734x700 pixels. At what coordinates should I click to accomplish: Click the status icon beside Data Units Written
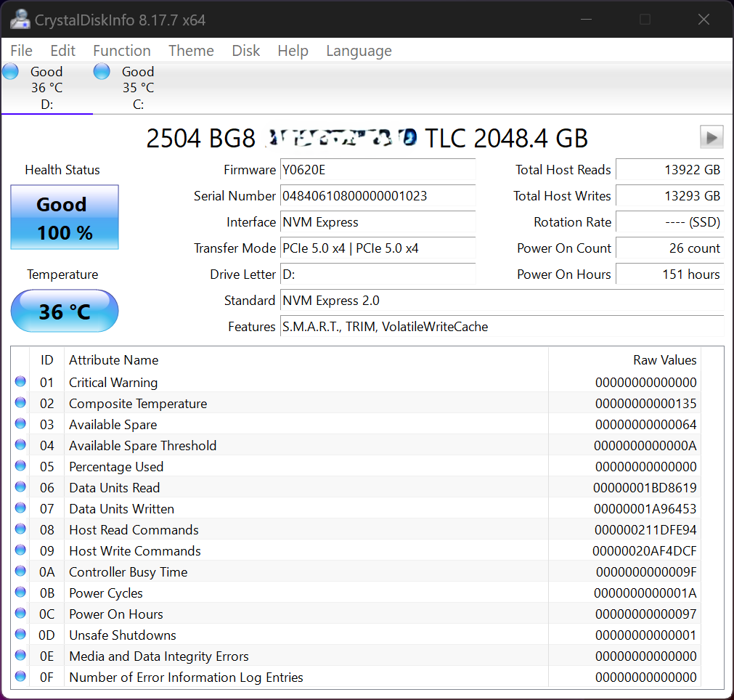[x=20, y=508]
